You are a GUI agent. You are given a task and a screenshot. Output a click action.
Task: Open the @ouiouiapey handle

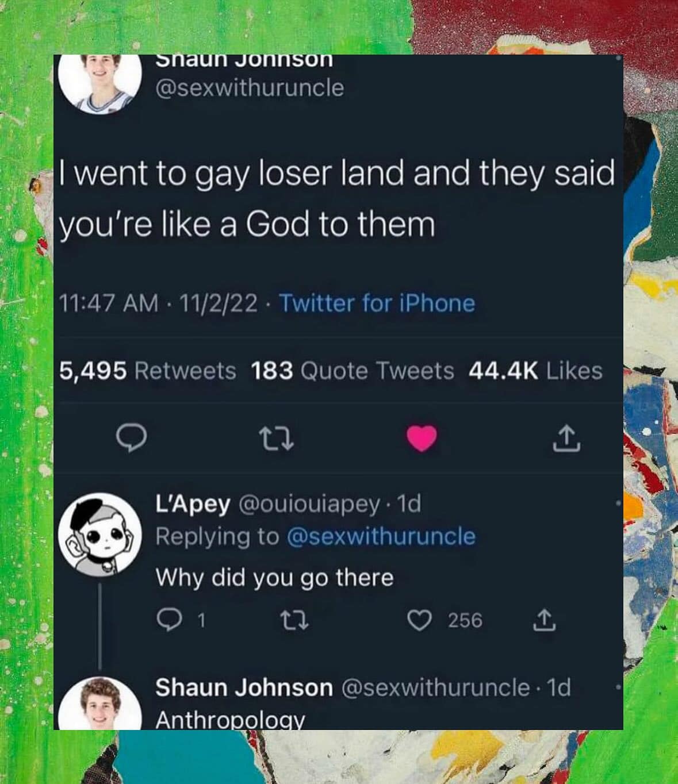click(309, 504)
